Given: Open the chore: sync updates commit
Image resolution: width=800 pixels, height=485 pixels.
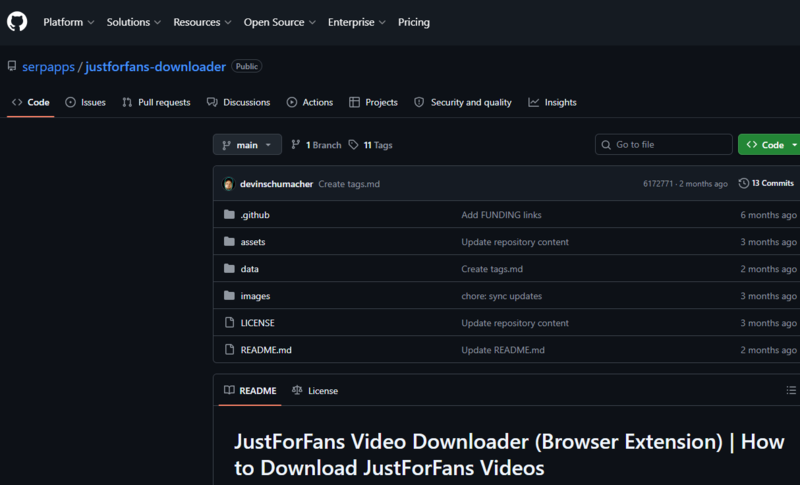Looking at the screenshot, I should 502,296.
